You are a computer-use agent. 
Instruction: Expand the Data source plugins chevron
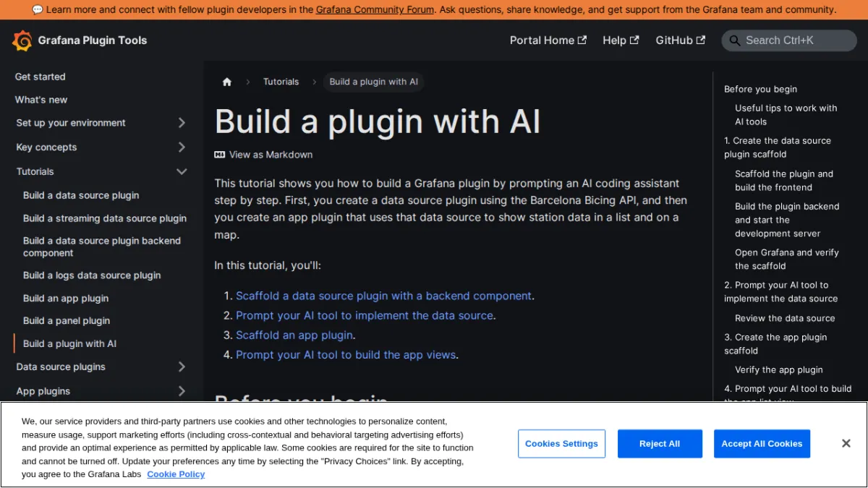(182, 367)
